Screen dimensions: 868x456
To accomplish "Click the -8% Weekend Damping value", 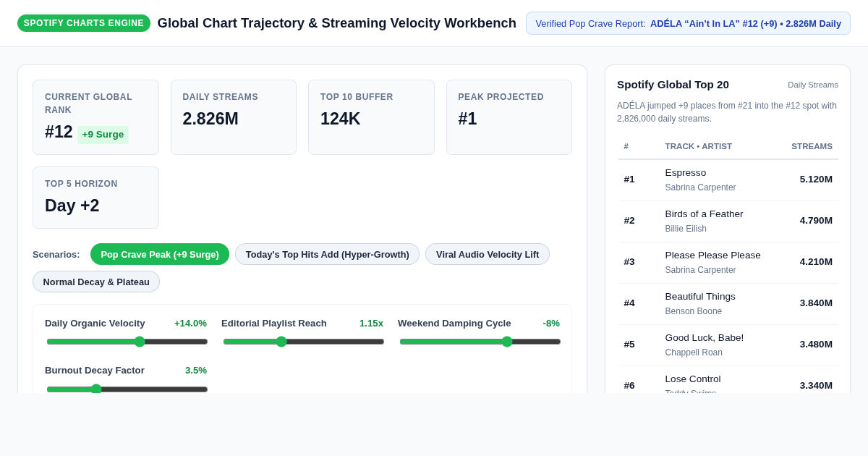I will [551, 324].
